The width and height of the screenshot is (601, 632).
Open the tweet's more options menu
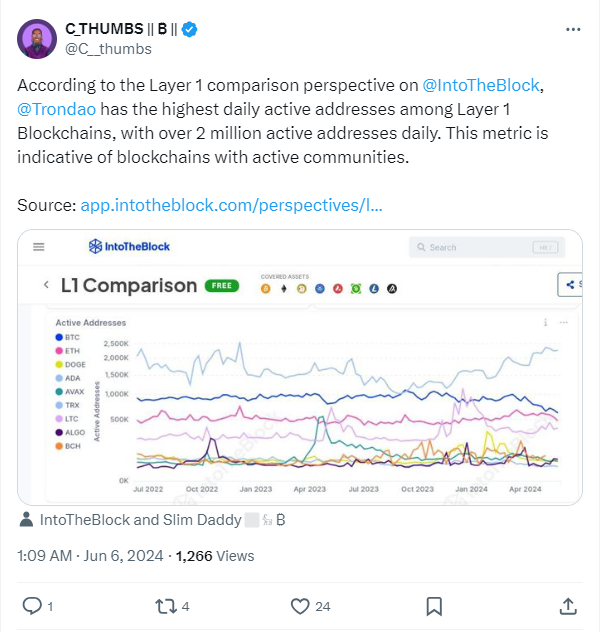(572, 30)
